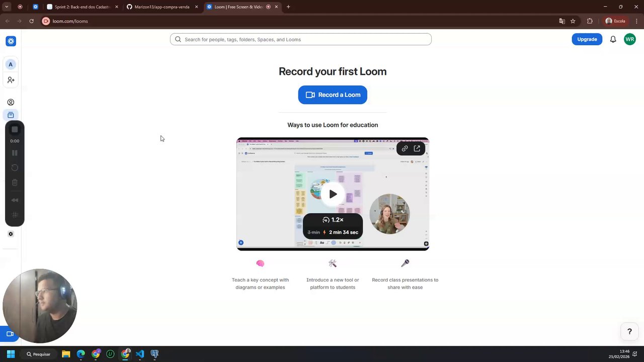Screen dimensions: 644x362
Task: Delete the recording with the trash icon
Action: (15, 183)
